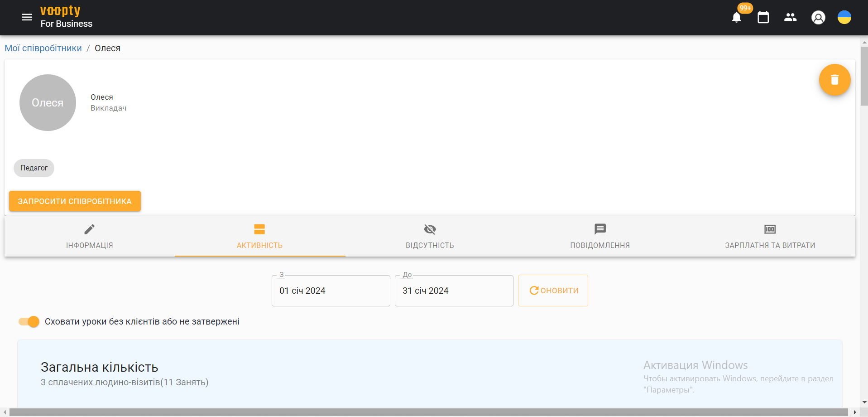Select the Ukrainian flag language icon

(844, 17)
